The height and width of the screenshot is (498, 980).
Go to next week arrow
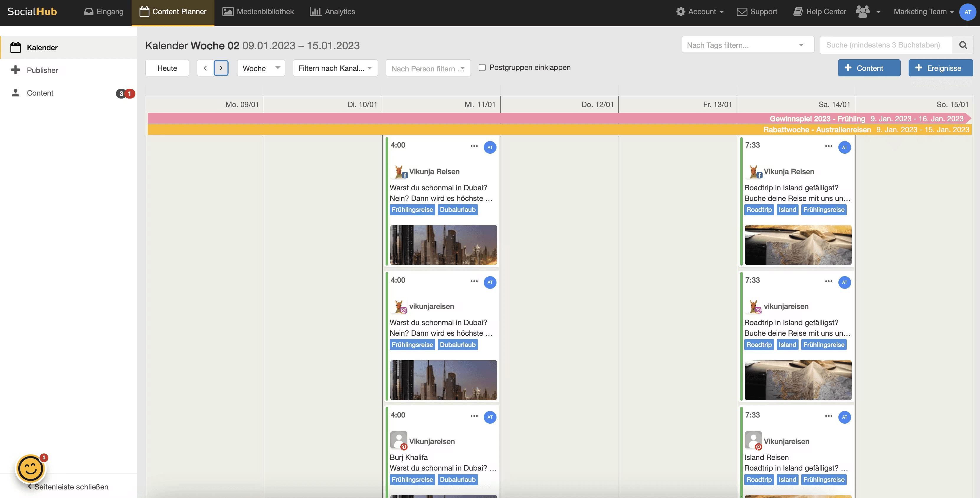pyautogui.click(x=221, y=68)
